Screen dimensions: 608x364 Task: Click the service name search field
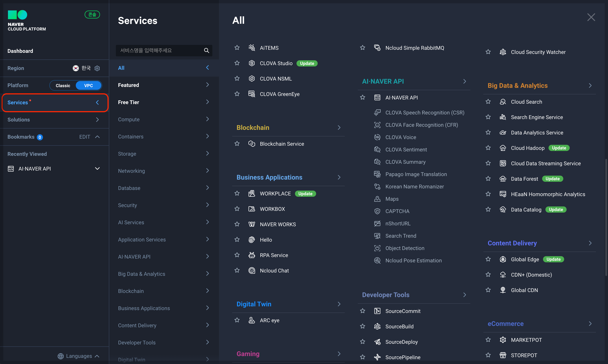point(159,51)
